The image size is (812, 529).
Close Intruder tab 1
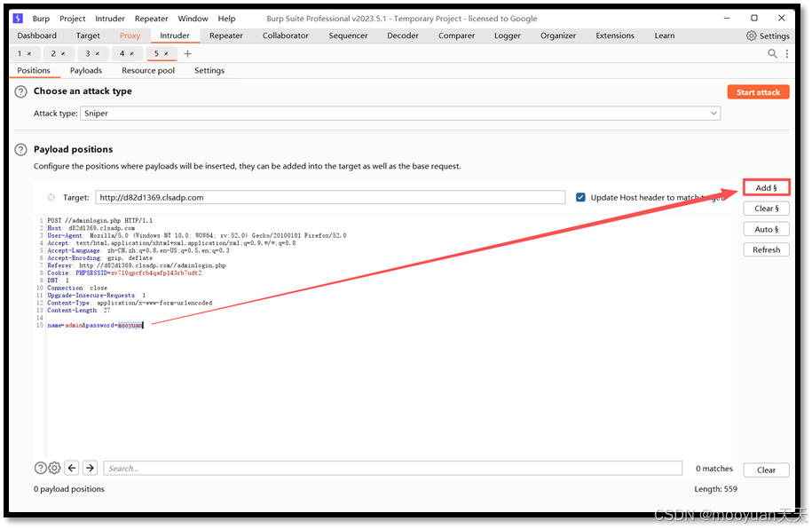pyautogui.click(x=29, y=53)
